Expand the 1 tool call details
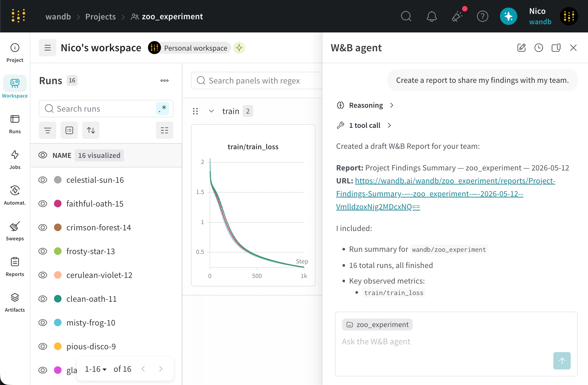This screenshot has width=588, height=385. (x=364, y=125)
